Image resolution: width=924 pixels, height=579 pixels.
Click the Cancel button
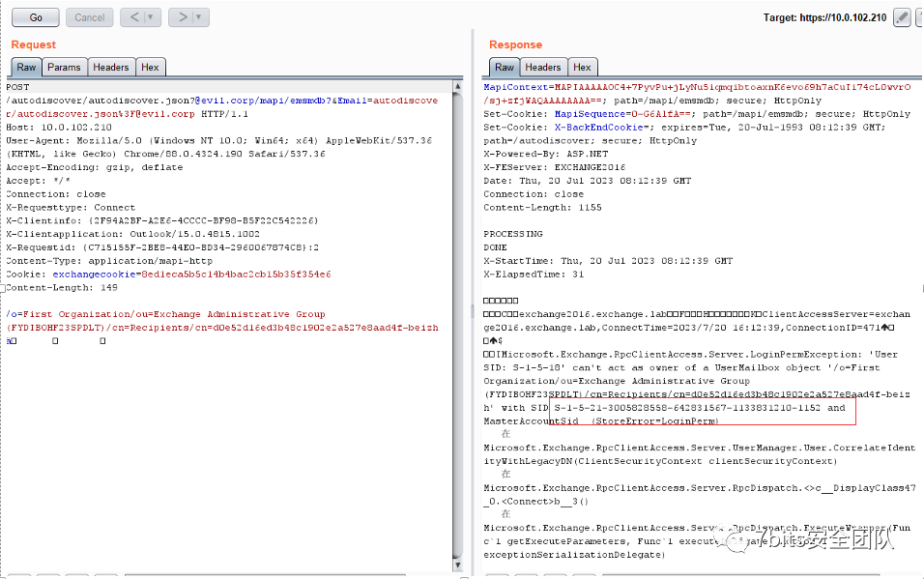(x=90, y=17)
